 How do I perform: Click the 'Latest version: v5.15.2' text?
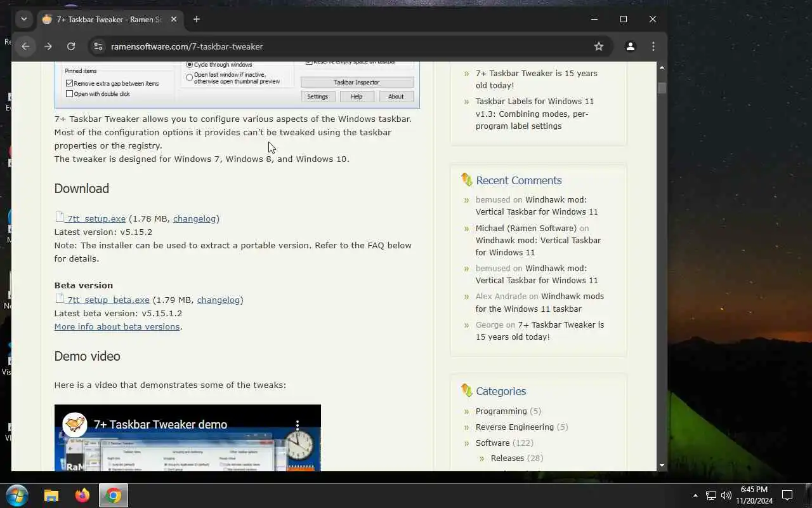(103, 232)
